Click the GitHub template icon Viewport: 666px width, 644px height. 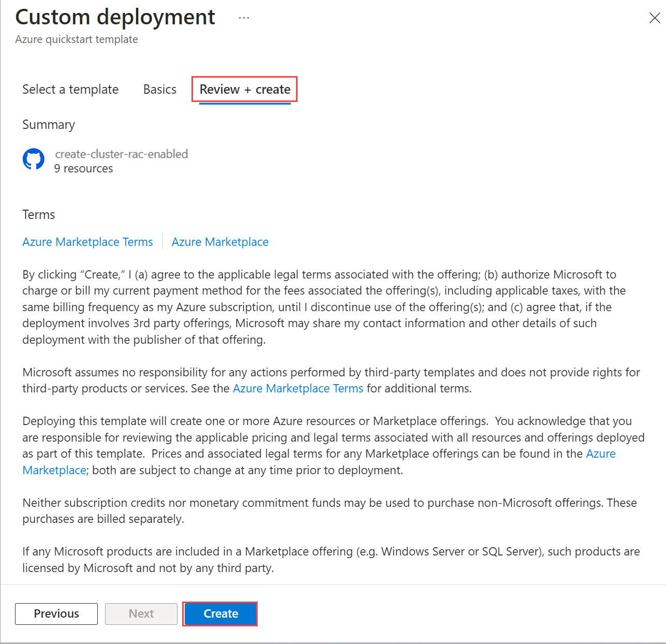34,159
